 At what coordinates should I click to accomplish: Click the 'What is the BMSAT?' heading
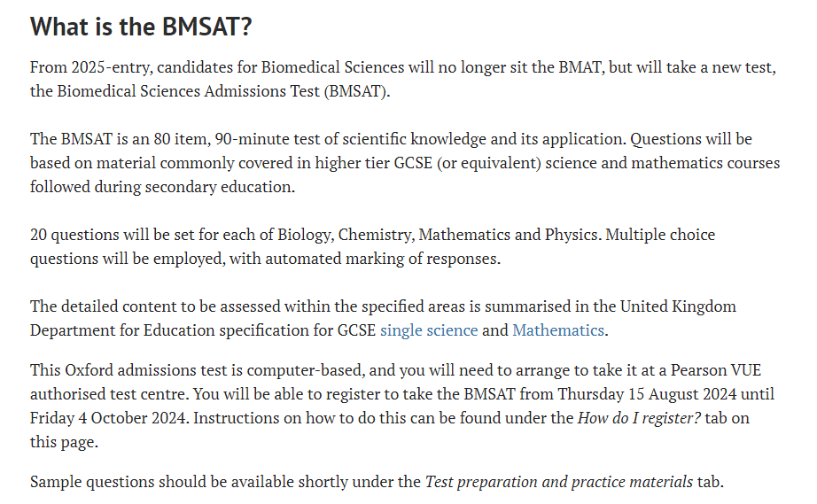(141, 27)
